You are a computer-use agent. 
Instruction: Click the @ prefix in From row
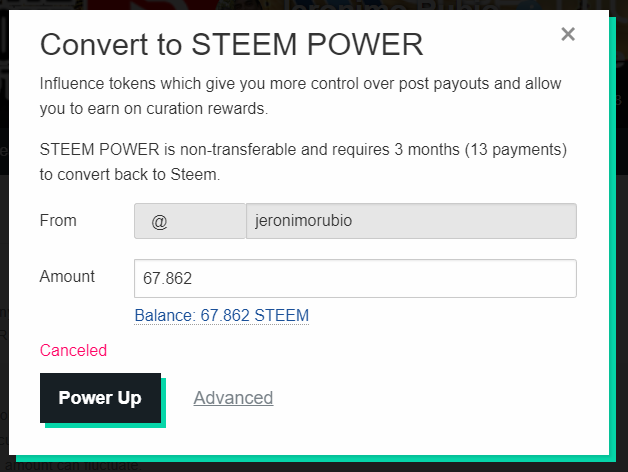click(x=160, y=221)
